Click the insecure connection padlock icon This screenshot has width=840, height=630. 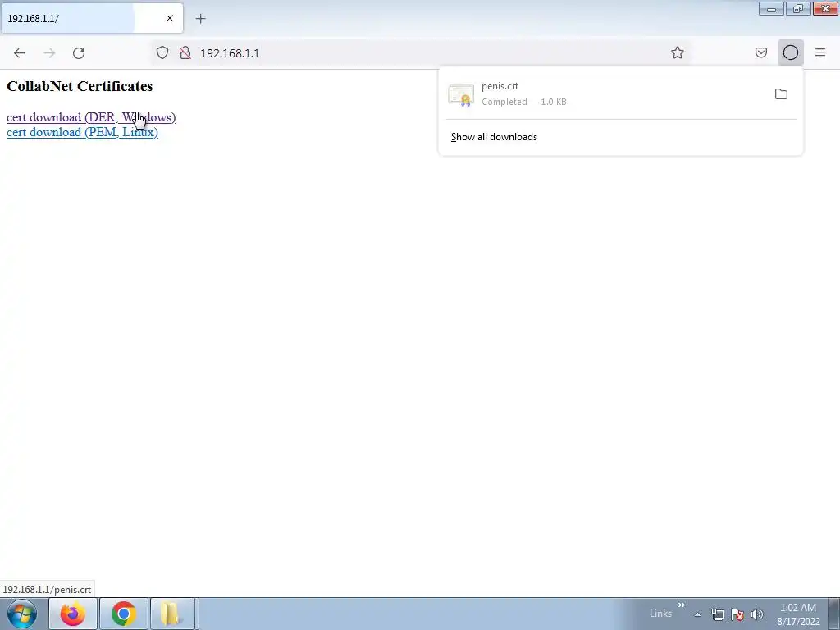pyautogui.click(x=185, y=52)
